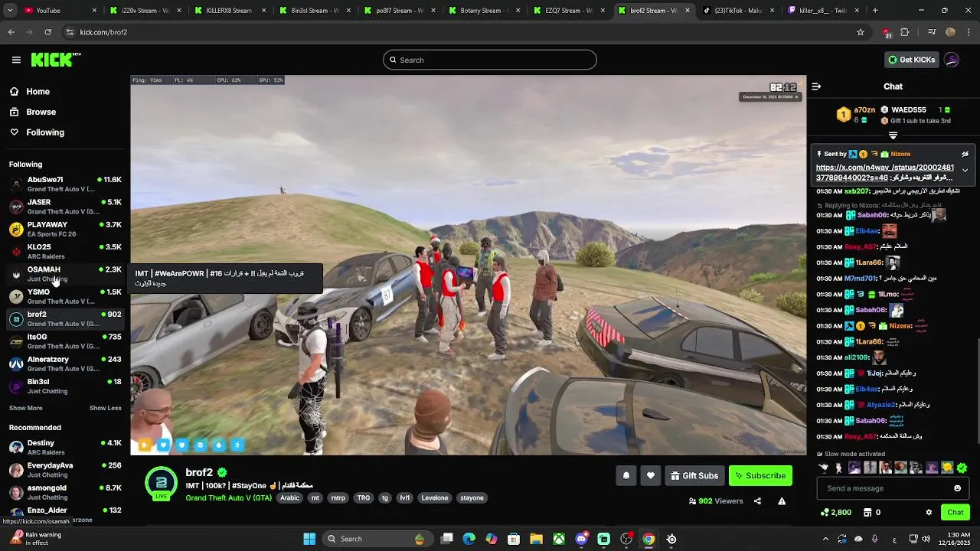Screen dimensions: 980x551
Task: Click the mtrp tag
Action: [x=338, y=498]
